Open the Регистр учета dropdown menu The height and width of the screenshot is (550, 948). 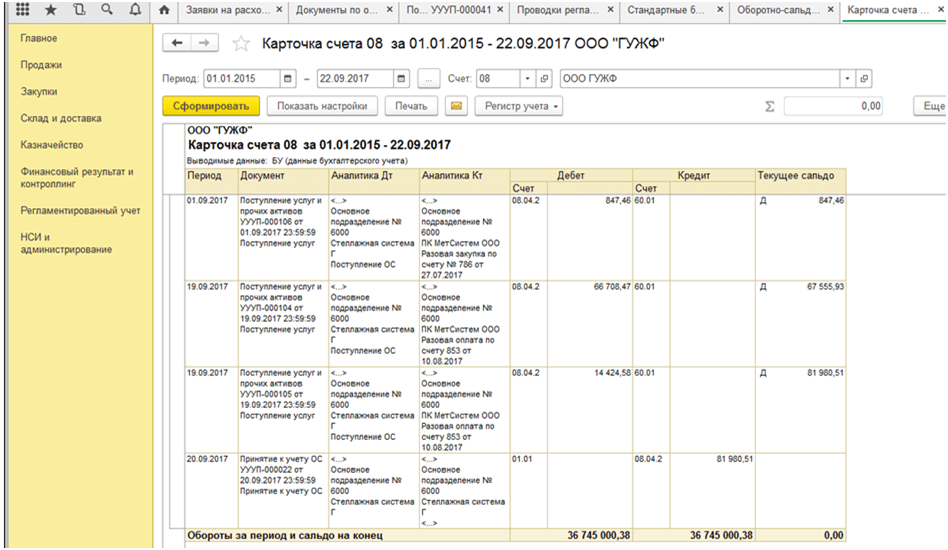coord(519,106)
